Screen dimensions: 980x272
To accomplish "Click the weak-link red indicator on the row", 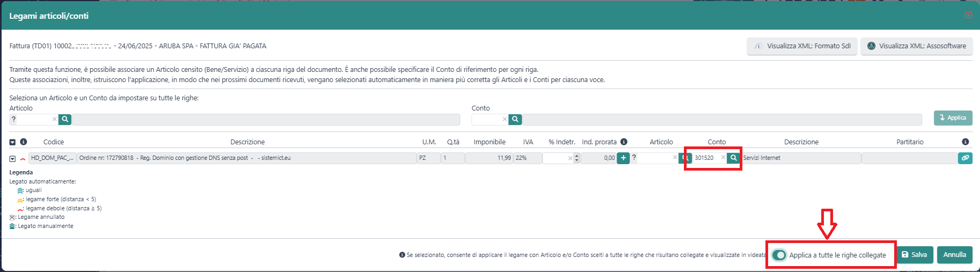I will (23, 159).
